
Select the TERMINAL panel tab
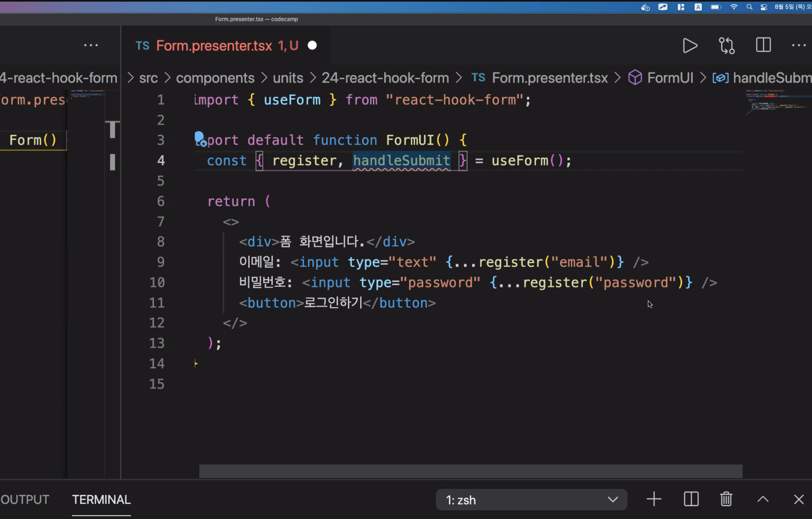click(101, 500)
